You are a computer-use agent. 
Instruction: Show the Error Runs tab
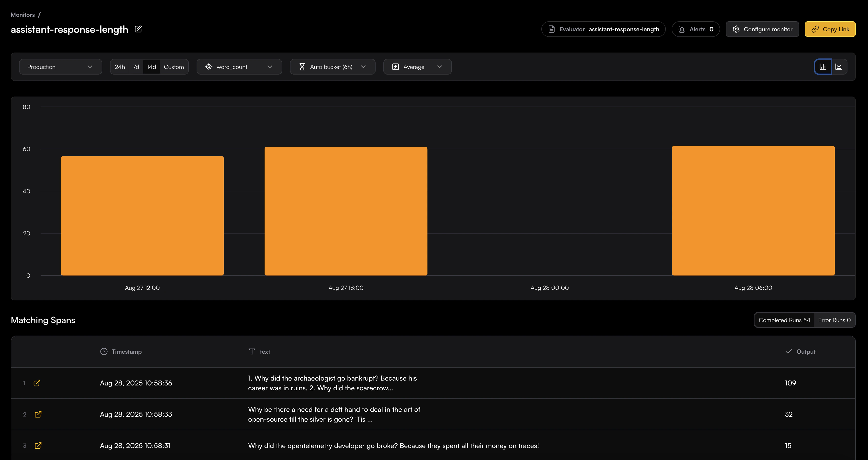coord(834,320)
